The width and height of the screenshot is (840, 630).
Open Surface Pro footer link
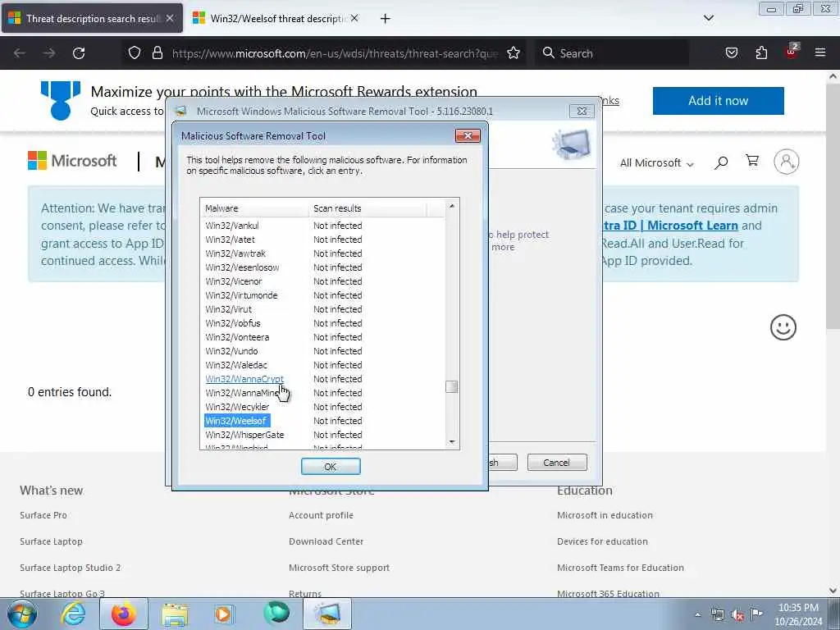point(43,515)
